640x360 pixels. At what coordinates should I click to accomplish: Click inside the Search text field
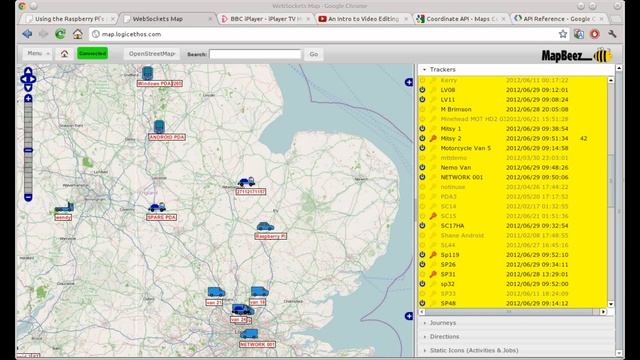click(255, 54)
